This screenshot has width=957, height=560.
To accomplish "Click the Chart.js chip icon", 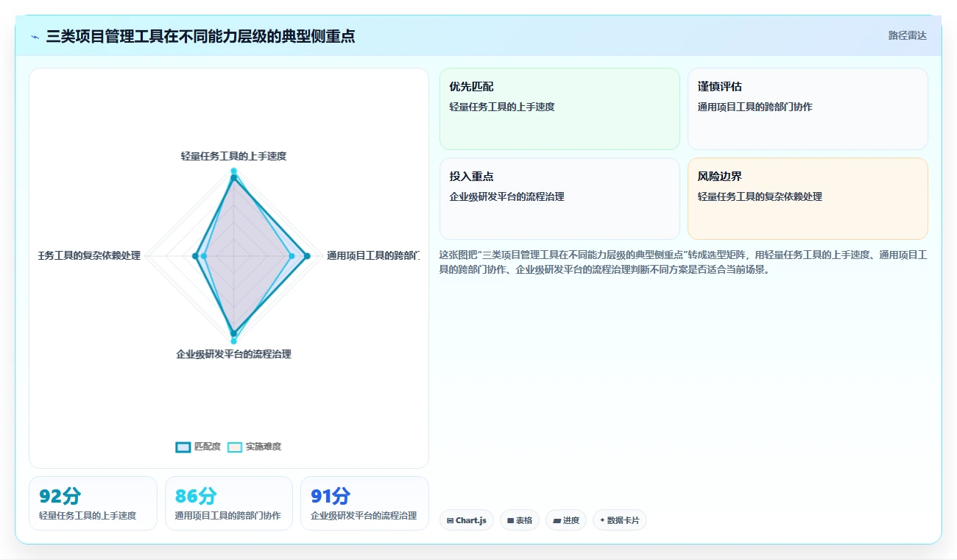I will click(x=450, y=520).
